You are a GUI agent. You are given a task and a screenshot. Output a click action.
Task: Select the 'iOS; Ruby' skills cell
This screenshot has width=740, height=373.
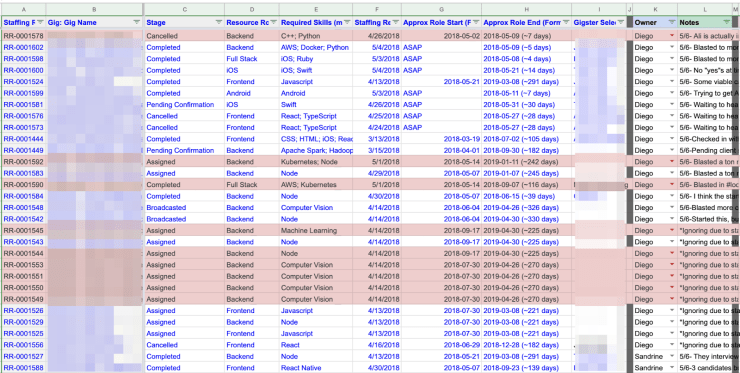tap(316, 59)
